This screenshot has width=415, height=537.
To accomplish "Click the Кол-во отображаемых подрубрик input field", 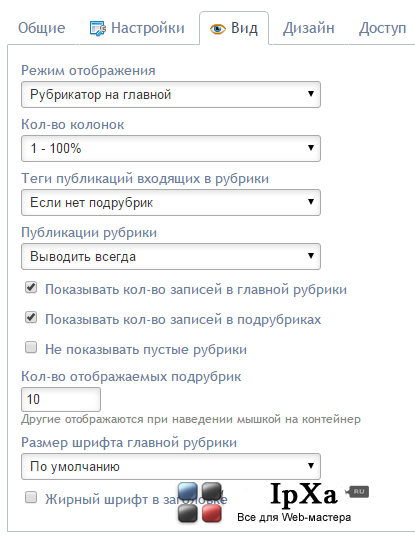I will click(x=61, y=399).
